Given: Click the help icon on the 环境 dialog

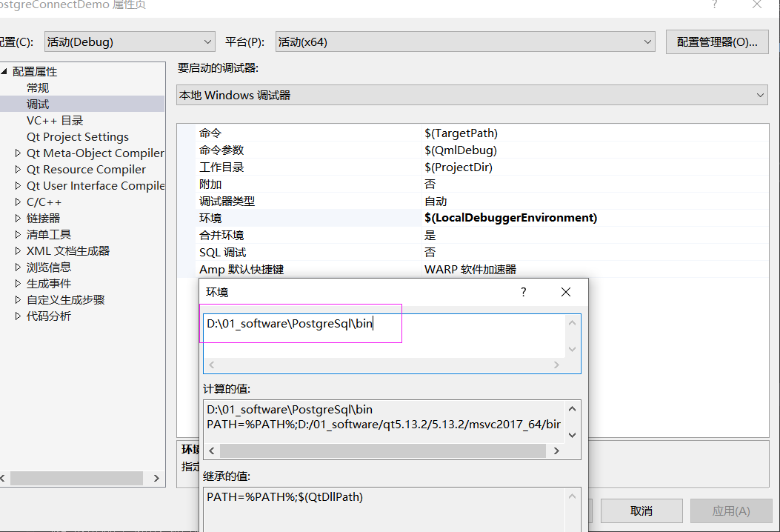Looking at the screenshot, I should [523, 292].
